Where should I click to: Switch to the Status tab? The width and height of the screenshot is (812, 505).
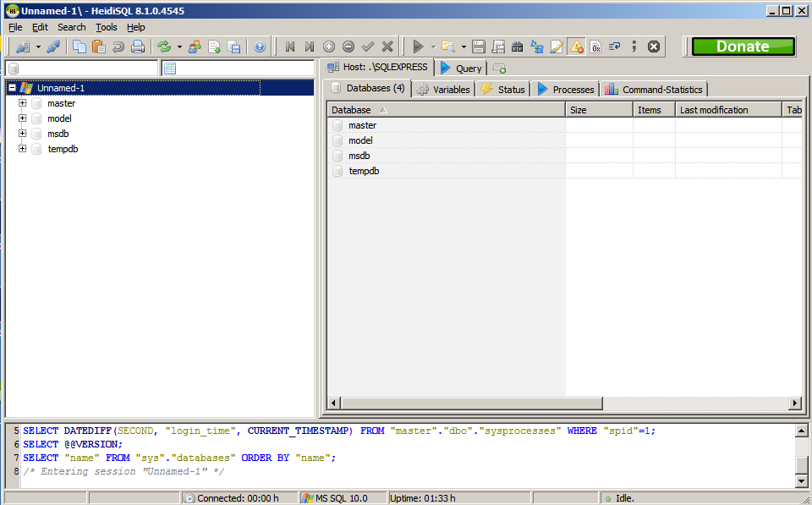click(x=502, y=90)
